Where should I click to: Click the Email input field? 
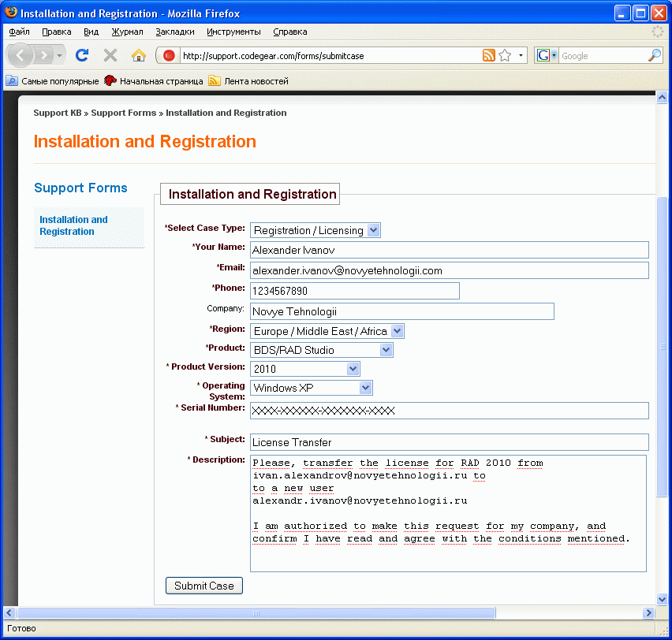click(x=449, y=270)
